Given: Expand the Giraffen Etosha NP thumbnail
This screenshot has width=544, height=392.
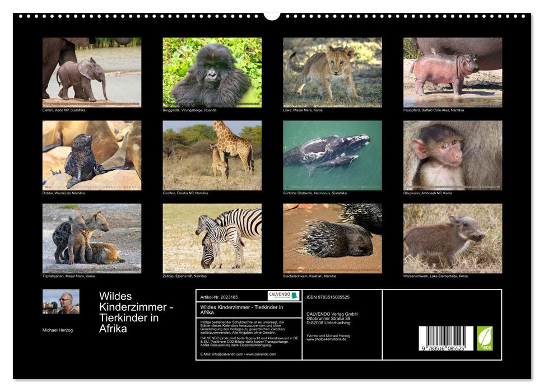Looking at the screenshot, I should (212, 155).
